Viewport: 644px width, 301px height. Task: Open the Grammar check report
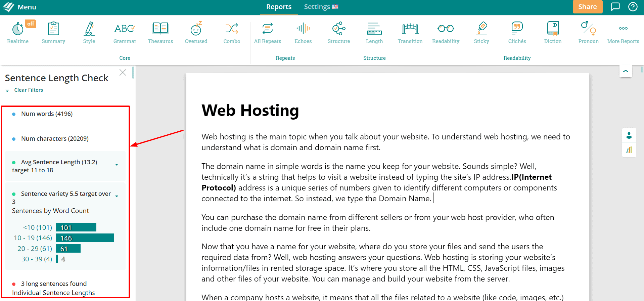pos(125,33)
